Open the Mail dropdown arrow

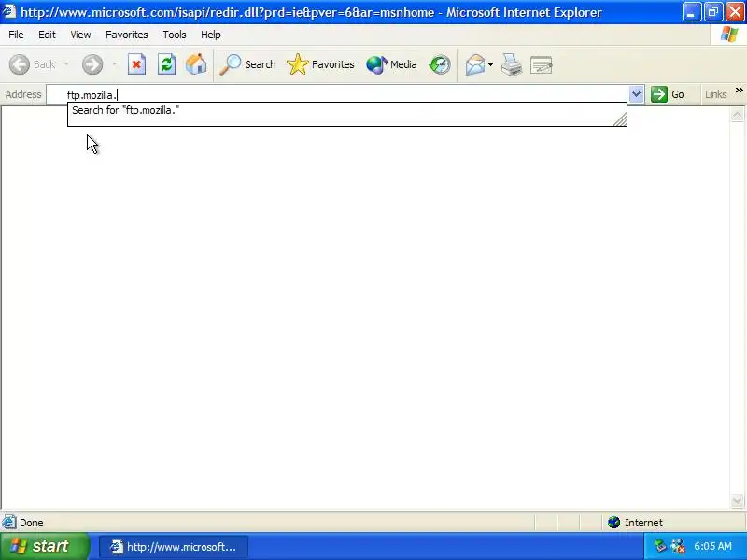(491, 64)
